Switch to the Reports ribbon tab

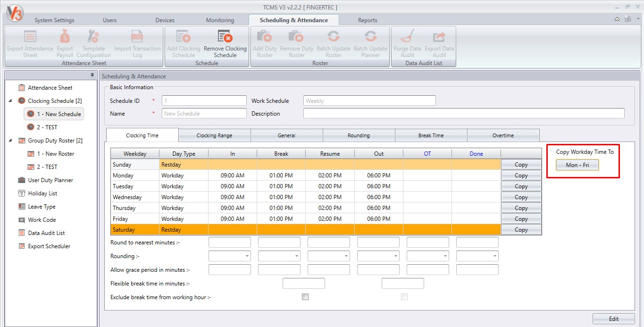pyautogui.click(x=368, y=20)
